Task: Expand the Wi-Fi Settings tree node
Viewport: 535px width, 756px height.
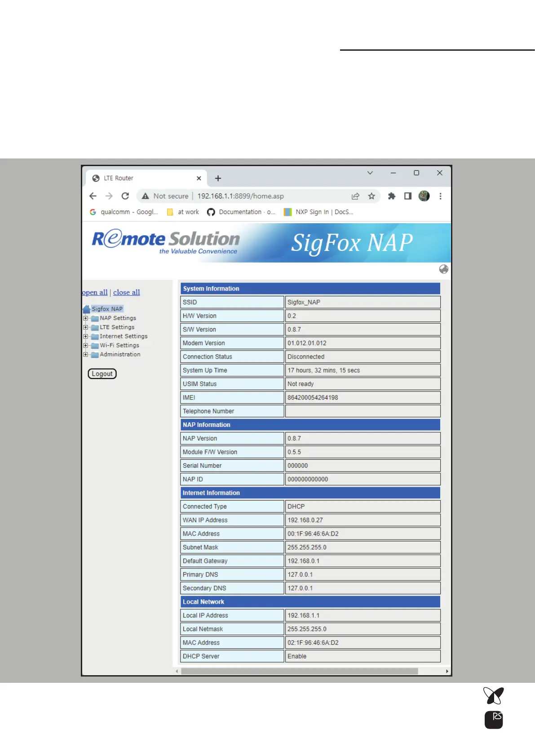Action: (x=85, y=345)
